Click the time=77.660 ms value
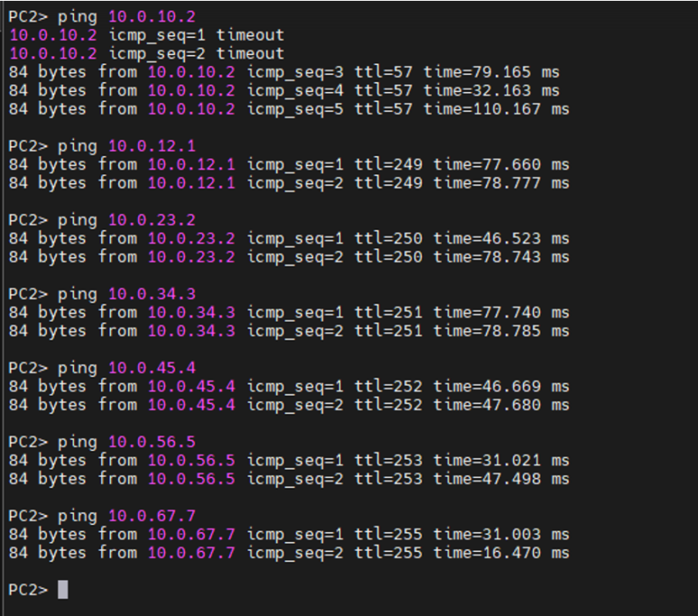This screenshot has height=616, width=698. tap(501, 164)
